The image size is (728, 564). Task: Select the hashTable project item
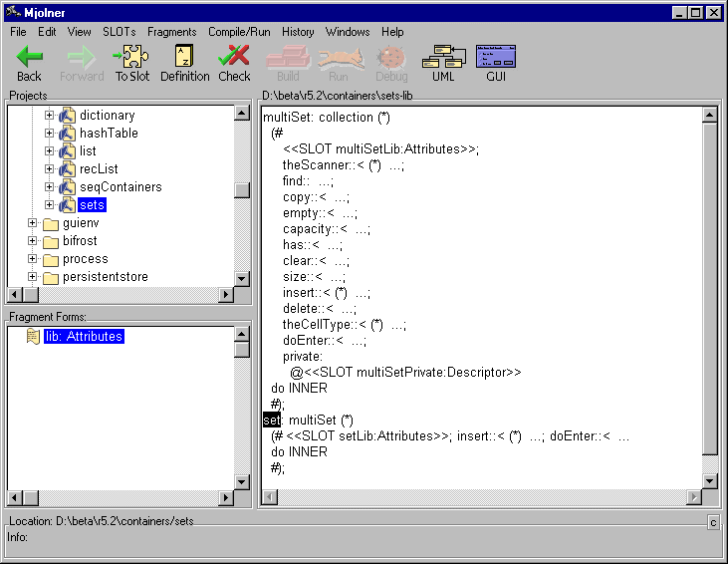109,134
